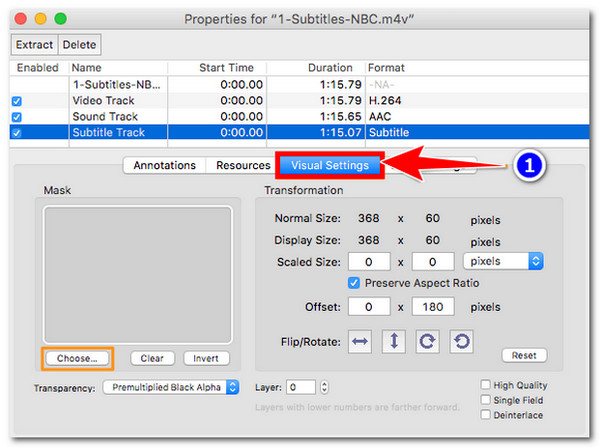Screen dimensions: 600x448
Task: Select the Sound Track row name
Action: coord(105,117)
